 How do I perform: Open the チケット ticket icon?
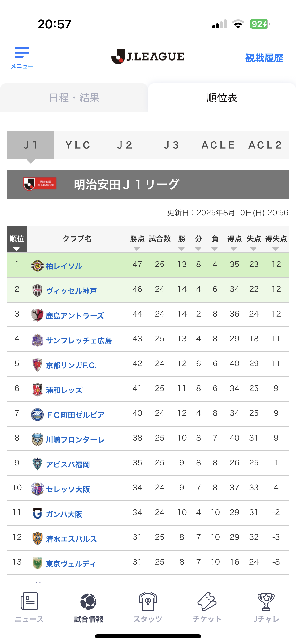pyautogui.click(x=207, y=601)
